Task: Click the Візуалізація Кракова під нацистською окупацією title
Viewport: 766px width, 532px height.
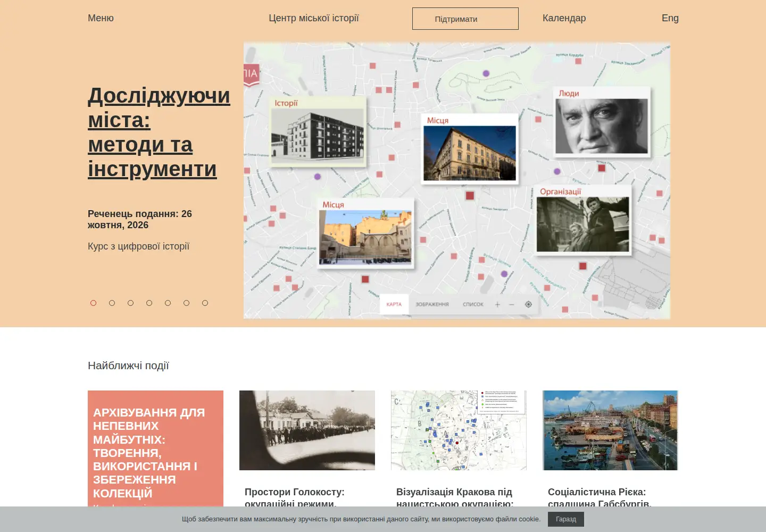Action: tap(455, 497)
